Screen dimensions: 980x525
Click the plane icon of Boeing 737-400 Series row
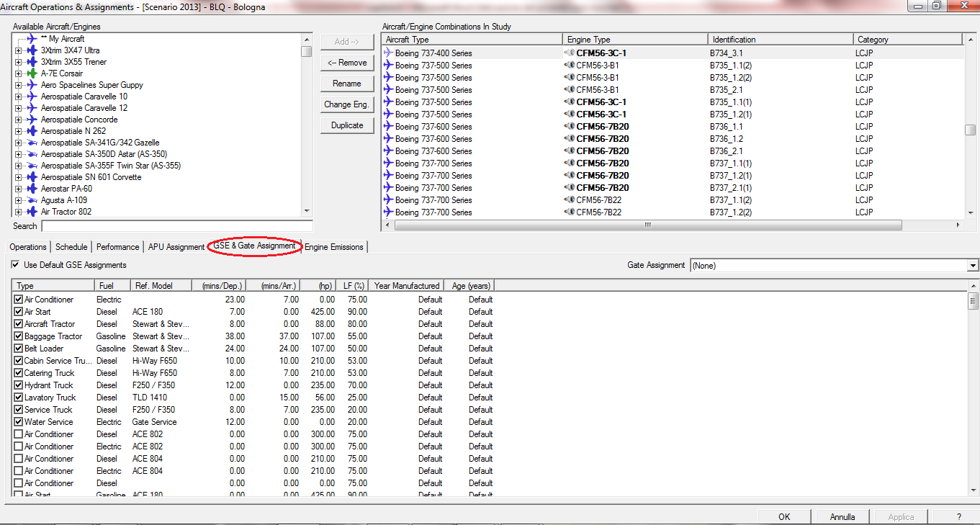pos(389,53)
